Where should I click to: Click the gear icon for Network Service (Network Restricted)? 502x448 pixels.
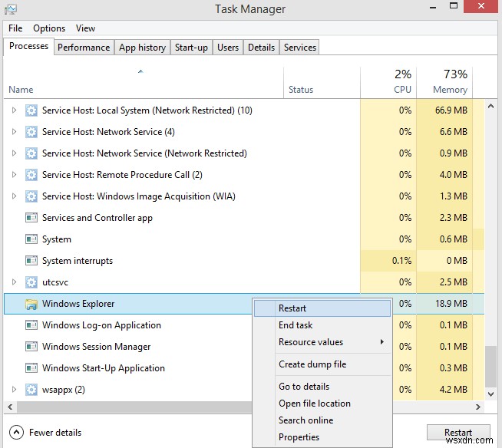(x=31, y=153)
